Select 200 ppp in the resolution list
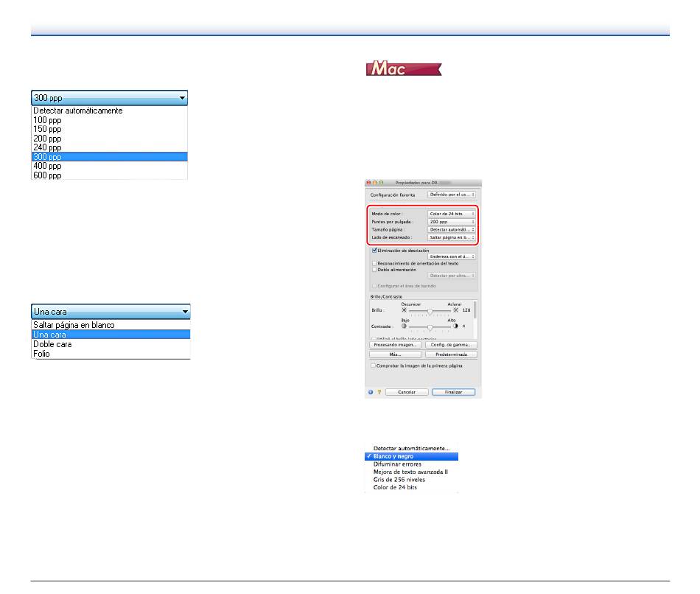Viewport: 700px width, 594px height. coord(109,139)
